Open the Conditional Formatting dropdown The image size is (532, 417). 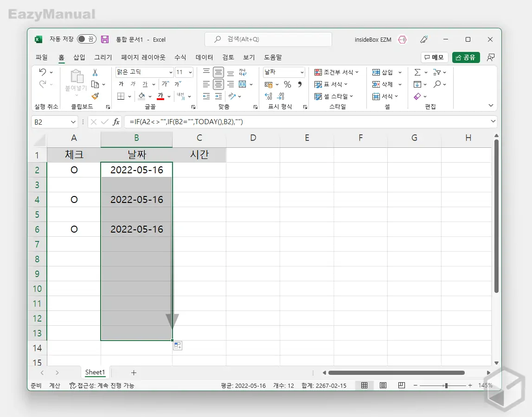(x=337, y=72)
